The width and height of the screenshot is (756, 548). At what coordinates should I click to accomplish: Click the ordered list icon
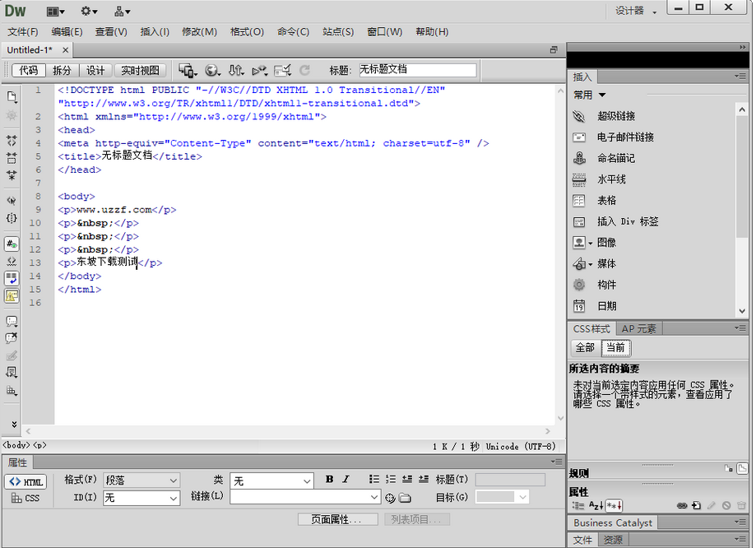pos(391,480)
